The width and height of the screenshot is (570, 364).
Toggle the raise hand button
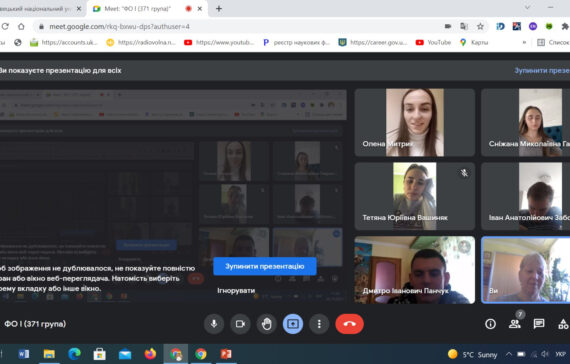point(266,324)
